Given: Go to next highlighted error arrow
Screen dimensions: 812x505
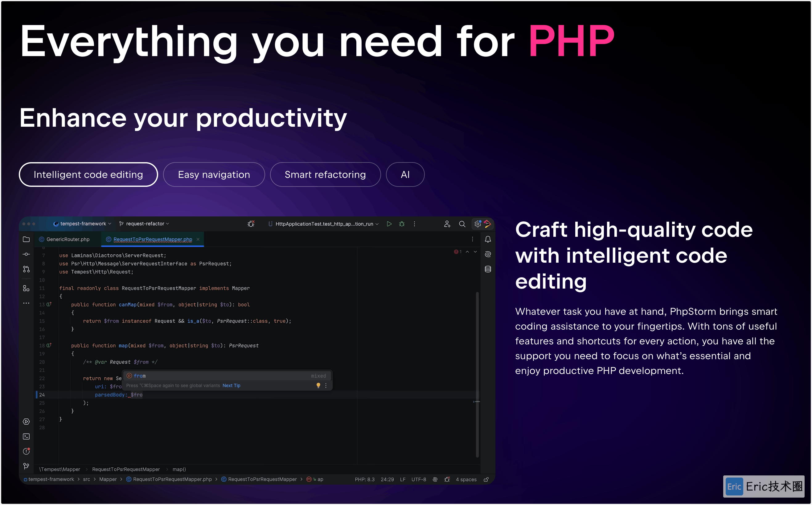Looking at the screenshot, I should (475, 252).
